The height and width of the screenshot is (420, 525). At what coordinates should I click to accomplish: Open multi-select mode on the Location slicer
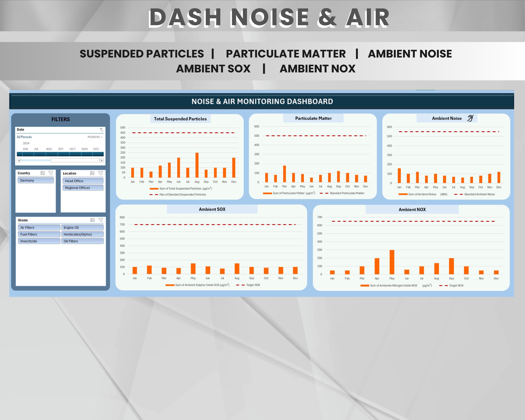(x=92, y=173)
